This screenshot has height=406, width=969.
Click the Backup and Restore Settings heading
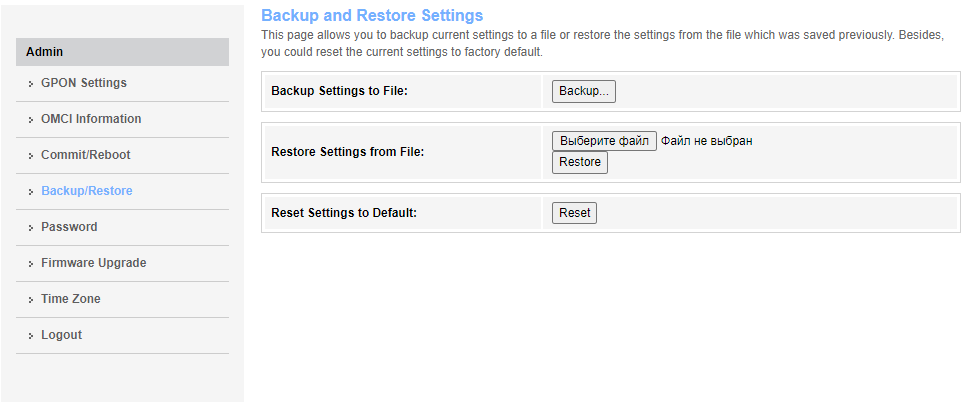pos(371,16)
